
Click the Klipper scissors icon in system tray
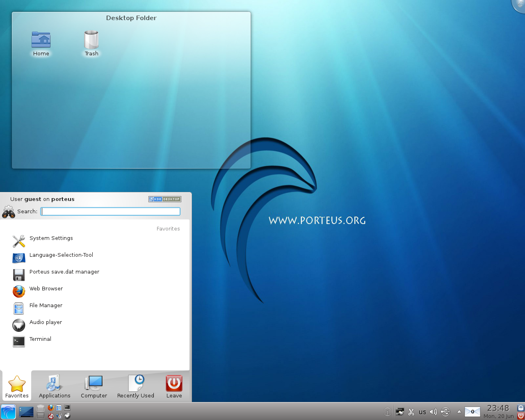pyautogui.click(x=411, y=412)
